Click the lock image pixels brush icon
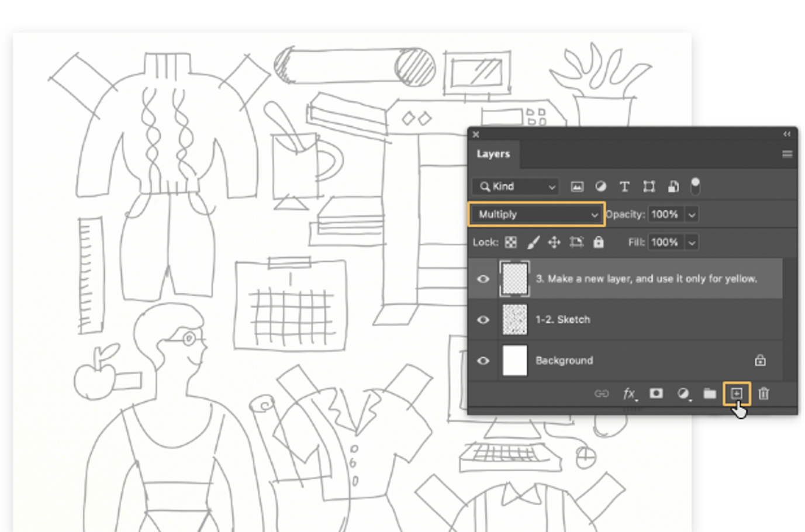The width and height of the screenshot is (805, 532). pyautogui.click(x=533, y=242)
